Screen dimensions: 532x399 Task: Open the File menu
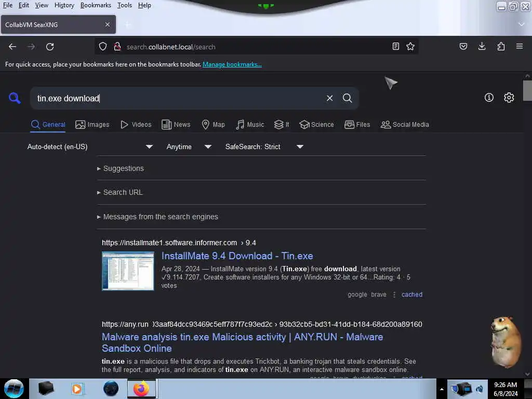point(7,5)
